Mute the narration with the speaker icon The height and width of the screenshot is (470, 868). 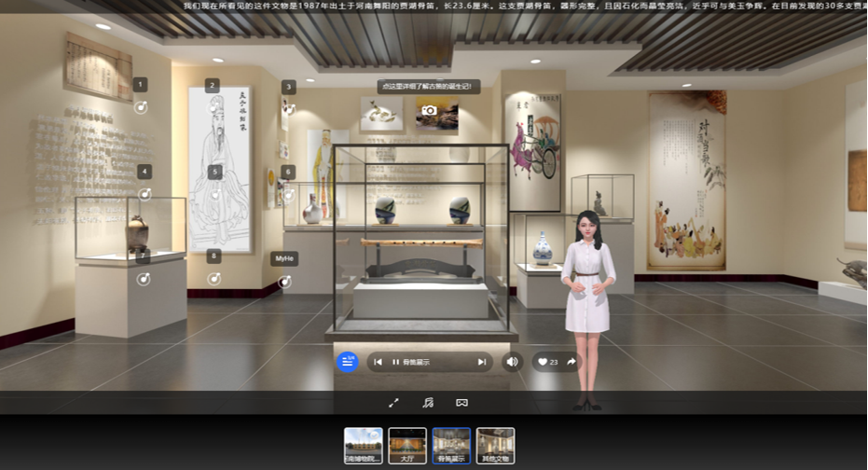tap(512, 362)
